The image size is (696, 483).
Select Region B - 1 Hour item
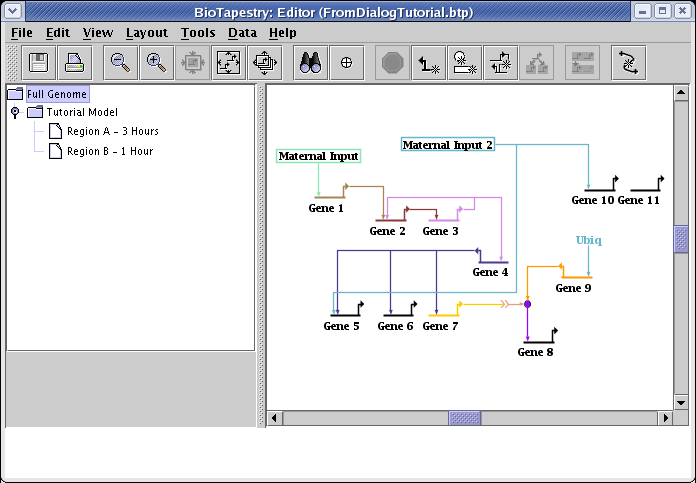(109, 151)
